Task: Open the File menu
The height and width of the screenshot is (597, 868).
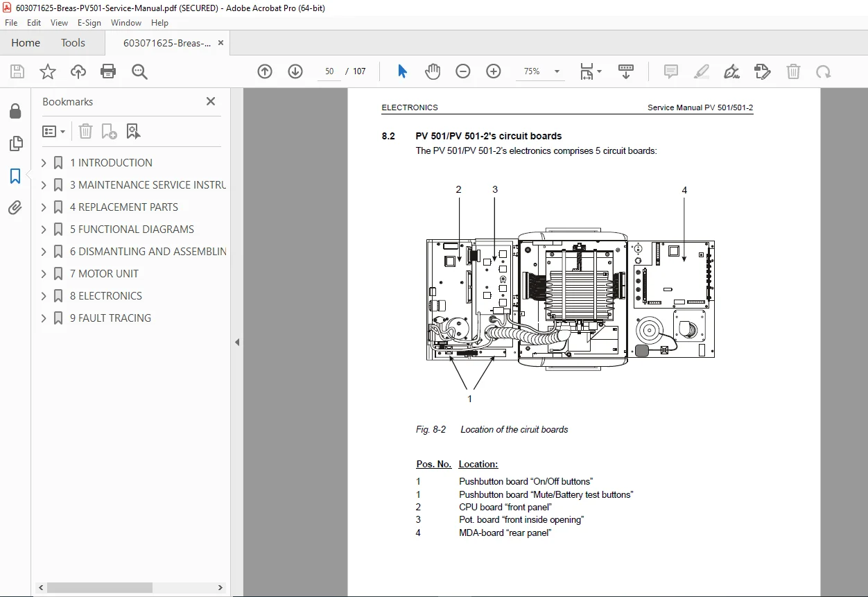Action: point(11,23)
